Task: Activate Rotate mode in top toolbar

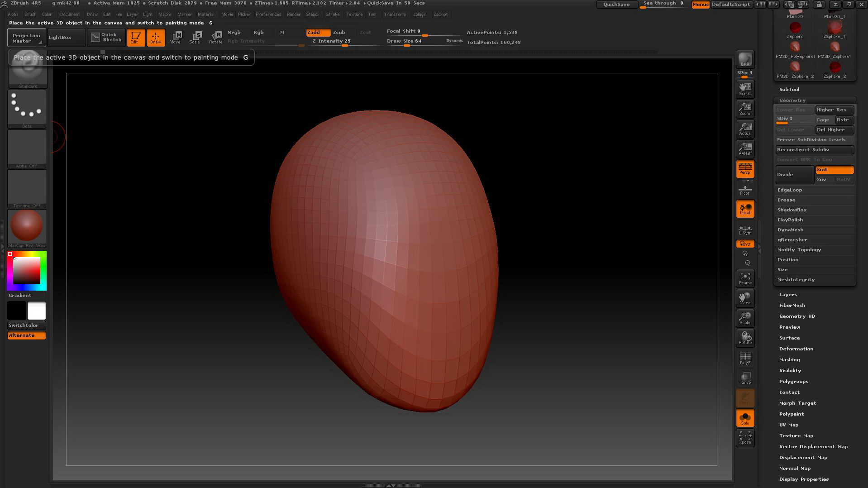Action: [x=216, y=38]
